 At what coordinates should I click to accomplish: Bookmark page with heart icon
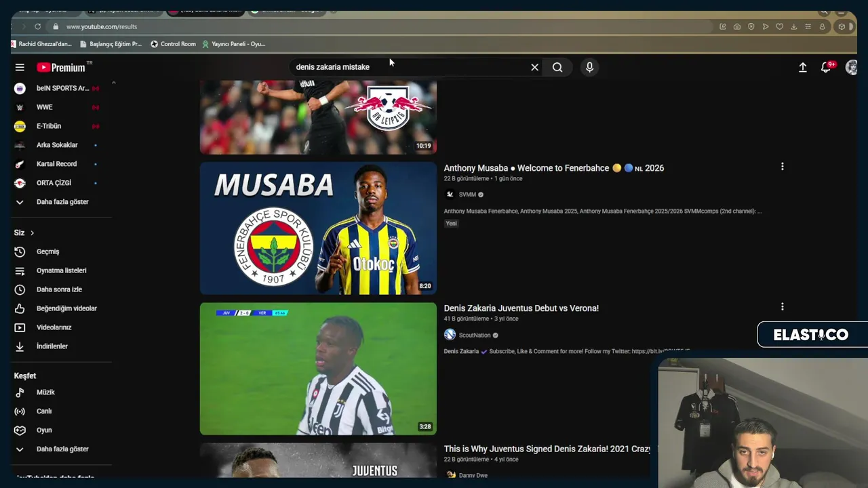tap(780, 26)
